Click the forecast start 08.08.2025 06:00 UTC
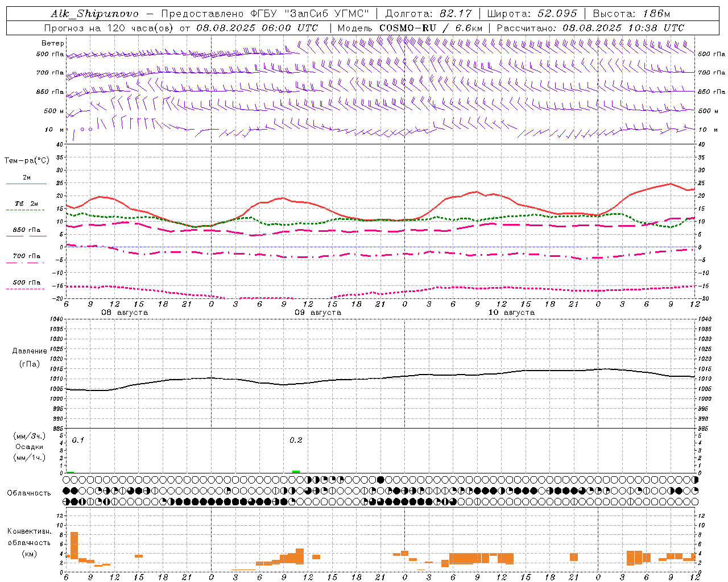The image size is (728, 582). pos(257,28)
